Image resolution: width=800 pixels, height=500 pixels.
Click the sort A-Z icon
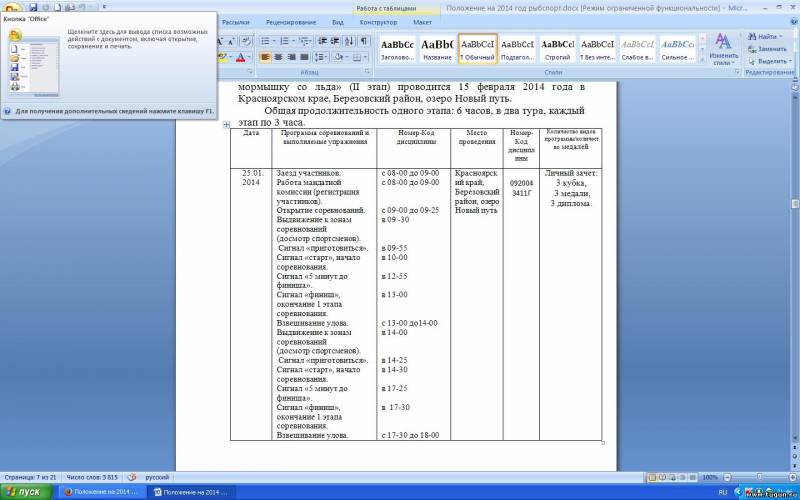click(349, 41)
